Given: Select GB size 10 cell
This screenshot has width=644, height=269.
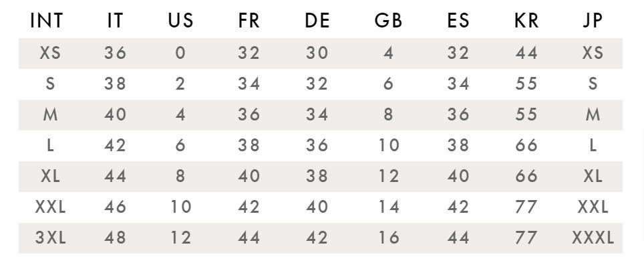Looking at the screenshot, I should [x=388, y=145].
